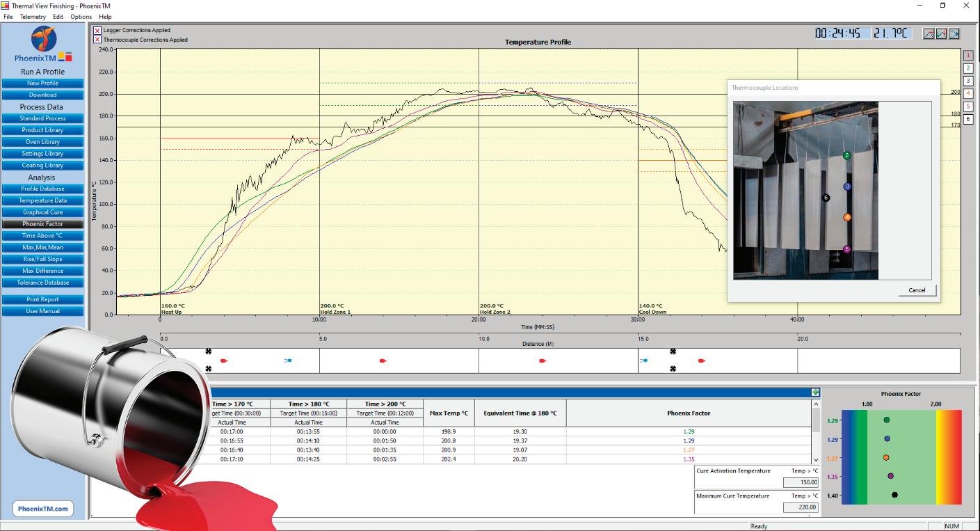
Task: Click the Time > 200 °C column header
Action: [385, 404]
